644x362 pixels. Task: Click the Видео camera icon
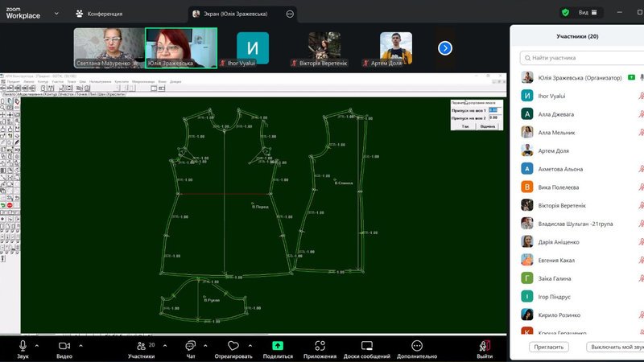(x=64, y=344)
